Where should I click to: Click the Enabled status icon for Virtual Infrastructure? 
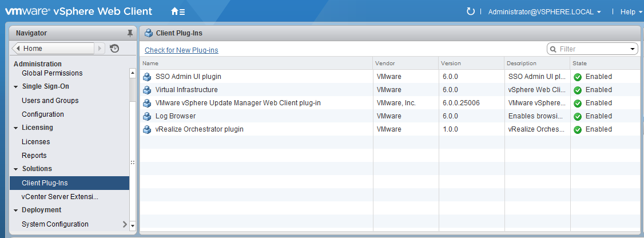pyautogui.click(x=578, y=90)
